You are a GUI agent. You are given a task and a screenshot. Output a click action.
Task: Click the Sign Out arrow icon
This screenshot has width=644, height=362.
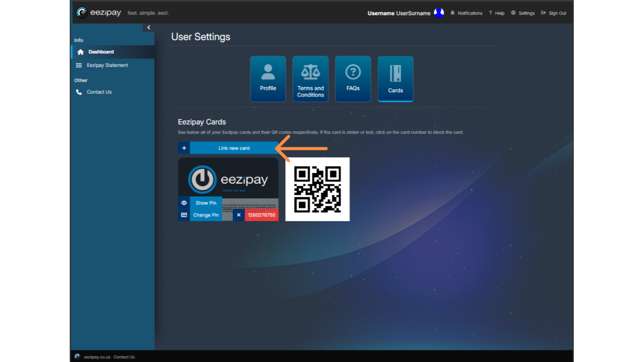tap(543, 13)
